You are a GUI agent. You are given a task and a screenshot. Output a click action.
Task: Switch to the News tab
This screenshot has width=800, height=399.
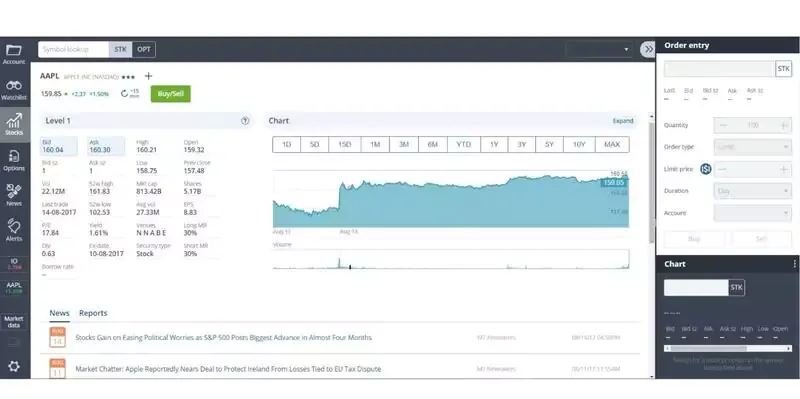[59, 313]
